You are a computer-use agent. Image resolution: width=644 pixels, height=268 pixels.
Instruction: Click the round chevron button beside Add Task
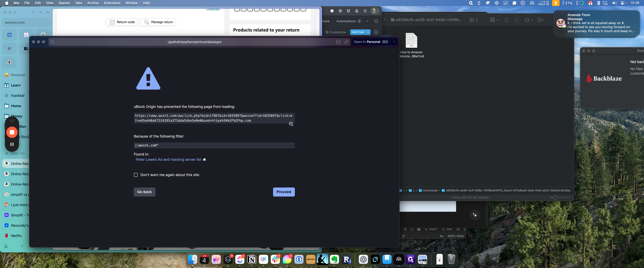coord(376,32)
